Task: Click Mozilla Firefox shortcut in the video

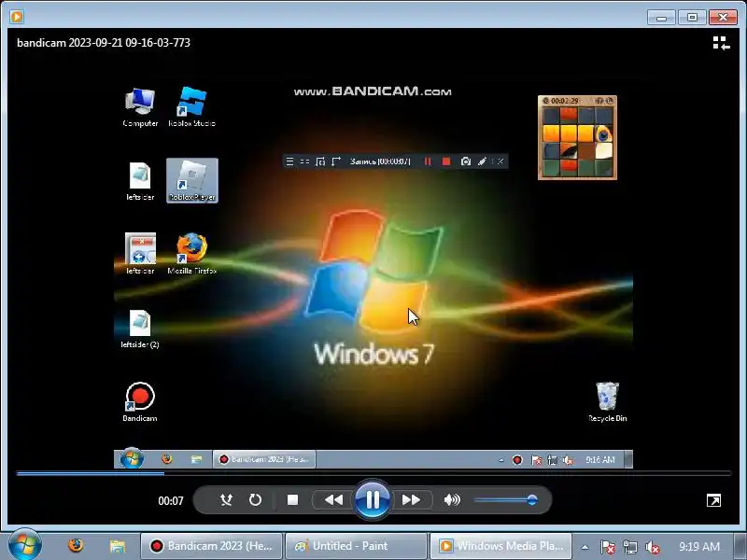Action: point(192,254)
